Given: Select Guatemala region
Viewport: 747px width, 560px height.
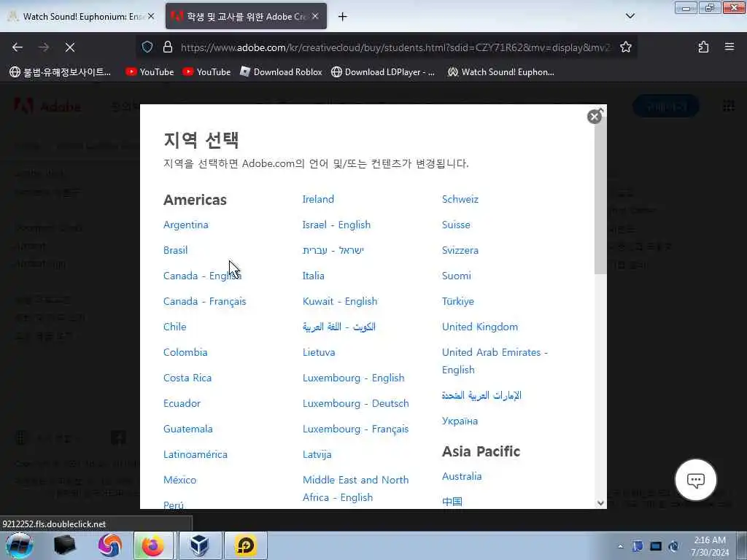Looking at the screenshot, I should (187, 429).
